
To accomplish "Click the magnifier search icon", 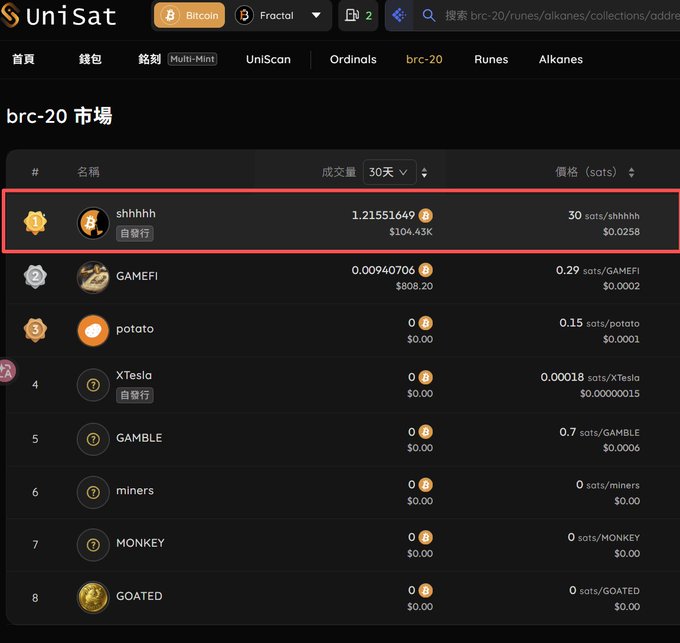I will tap(428, 16).
